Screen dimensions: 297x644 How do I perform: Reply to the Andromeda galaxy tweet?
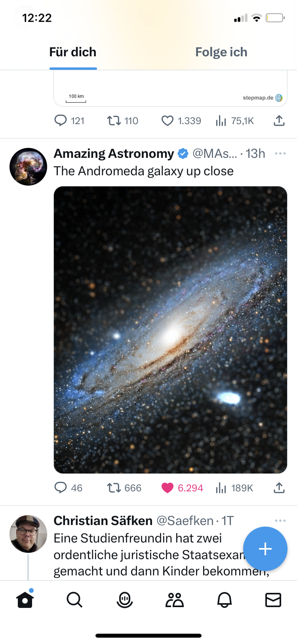click(68, 488)
